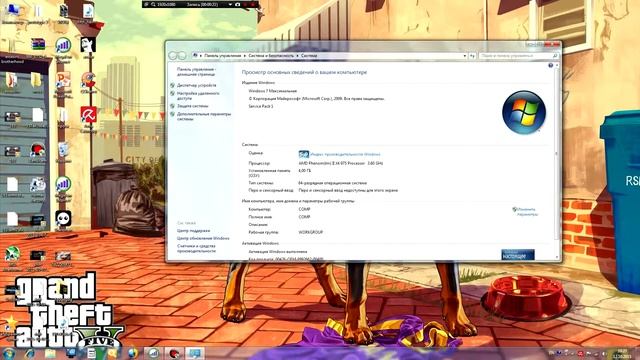The height and width of the screenshot is (360, 640).
Task: Open Защита системы link
Action: pos(192,106)
